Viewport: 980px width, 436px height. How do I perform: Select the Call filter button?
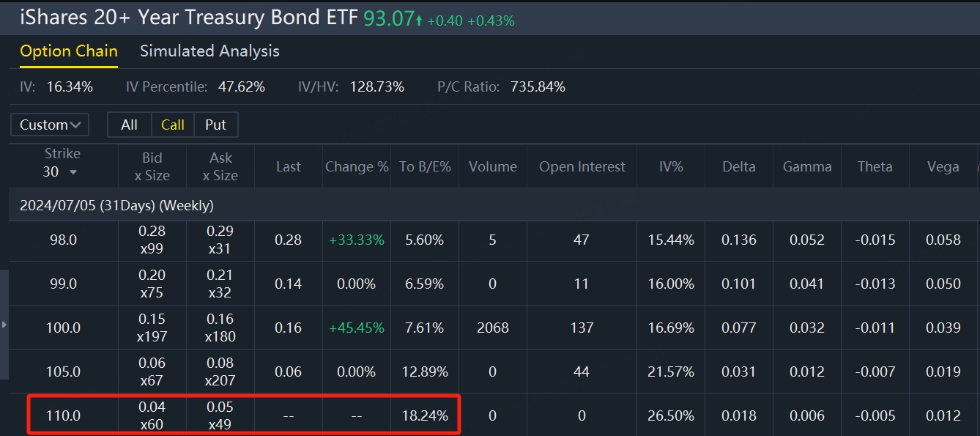click(x=173, y=125)
